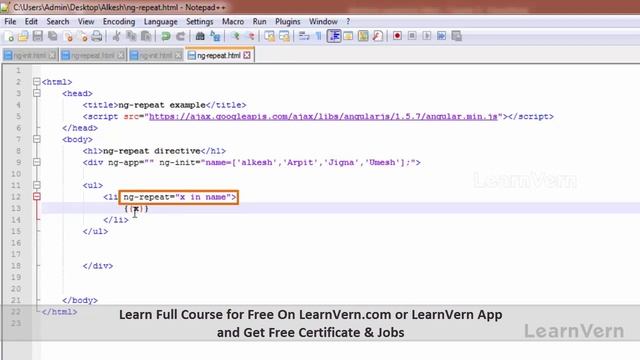Click the macro Playback icon
640x360 pixels.
pos(427,36)
